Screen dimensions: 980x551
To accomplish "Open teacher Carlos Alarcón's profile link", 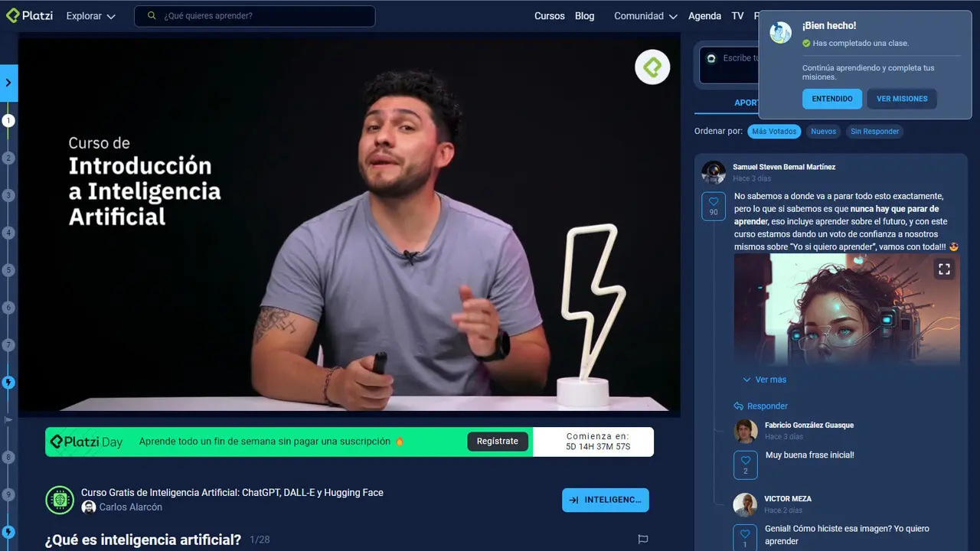I will pos(131,507).
